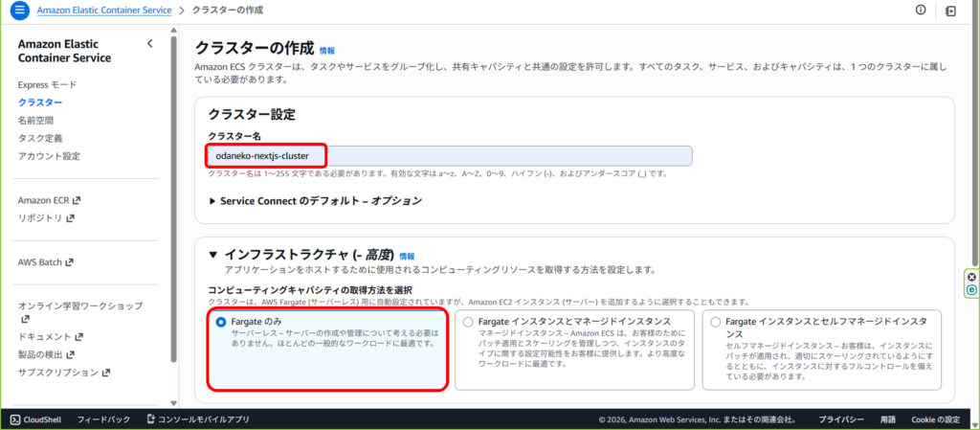Click the クラスター名 input field
Viewport: 980px width, 430px height.
(450, 155)
